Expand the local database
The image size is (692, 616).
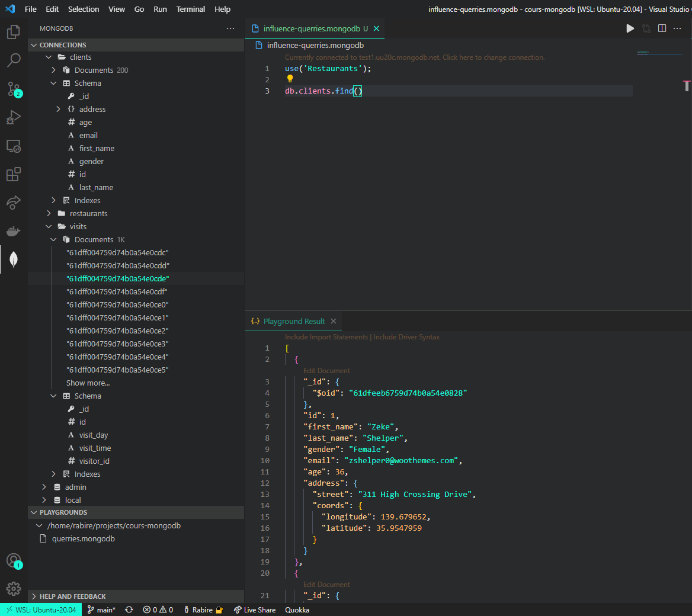[44, 500]
